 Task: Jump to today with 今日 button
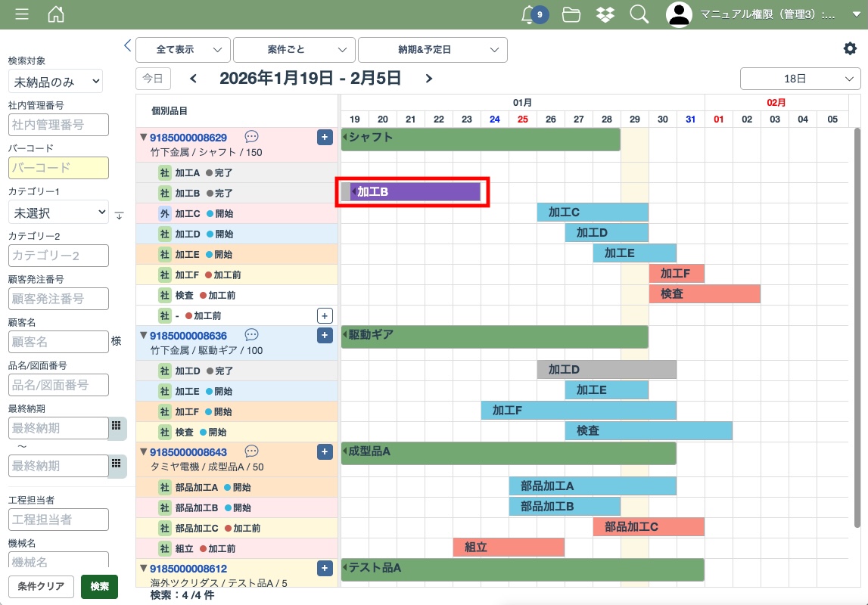click(x=153, y=79)
